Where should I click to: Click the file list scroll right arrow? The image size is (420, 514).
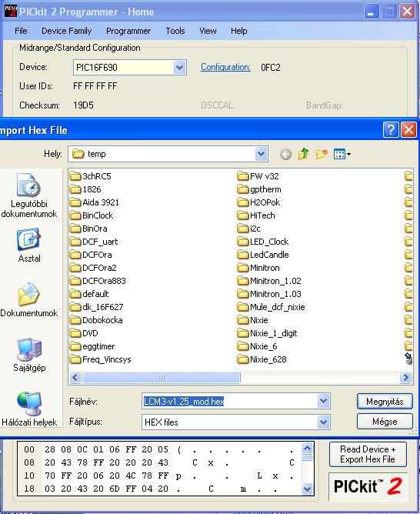(x=405, y=377)
